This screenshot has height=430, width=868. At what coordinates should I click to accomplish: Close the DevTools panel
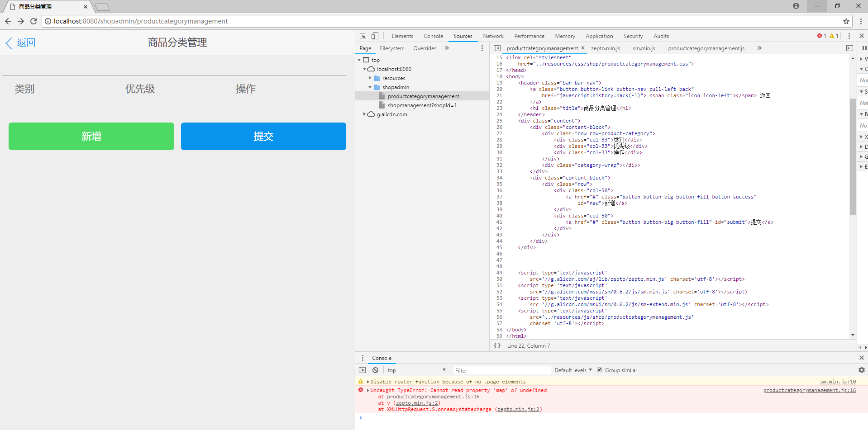click(x=862, y=36)
